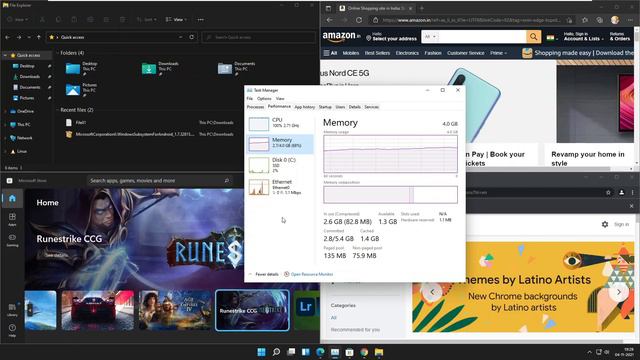Open the Startup tab in Task Manager
640x360 pixels.
pyautogui.click(x=325, y=107)
